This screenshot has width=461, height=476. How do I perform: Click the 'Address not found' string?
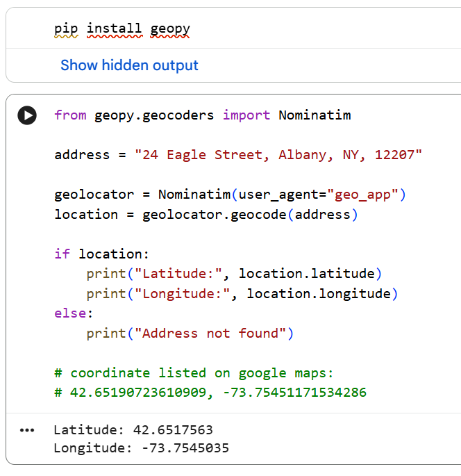tap(210, 334)
